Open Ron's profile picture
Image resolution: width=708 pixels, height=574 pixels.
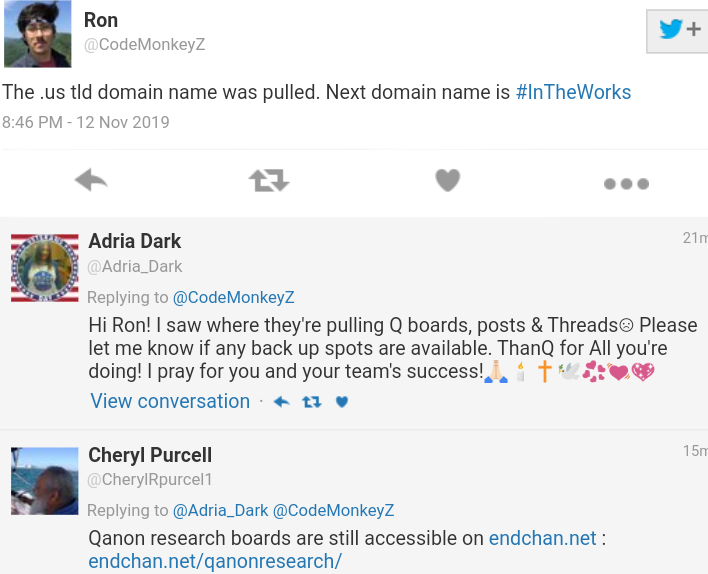38,34
